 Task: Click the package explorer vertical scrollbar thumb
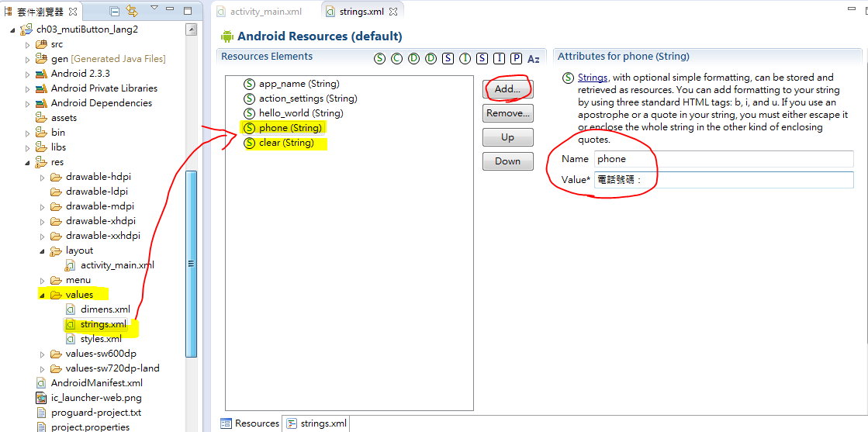192,263
